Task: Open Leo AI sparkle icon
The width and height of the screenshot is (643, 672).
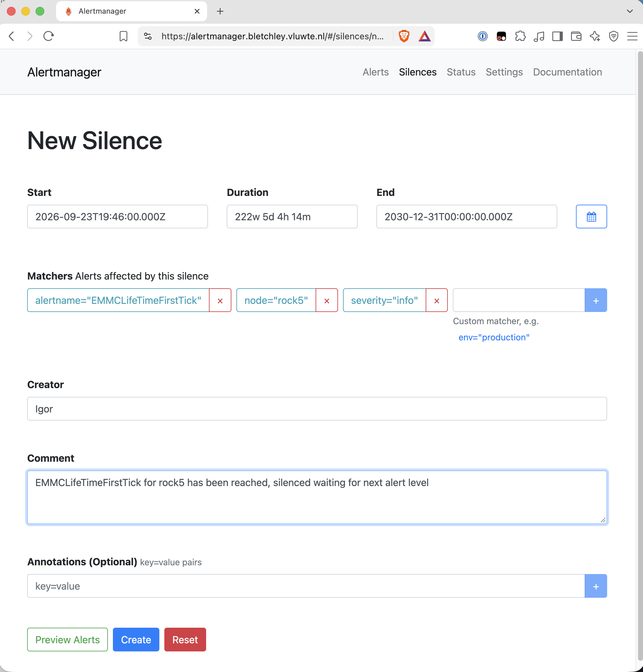Action: tap(595, 36)
